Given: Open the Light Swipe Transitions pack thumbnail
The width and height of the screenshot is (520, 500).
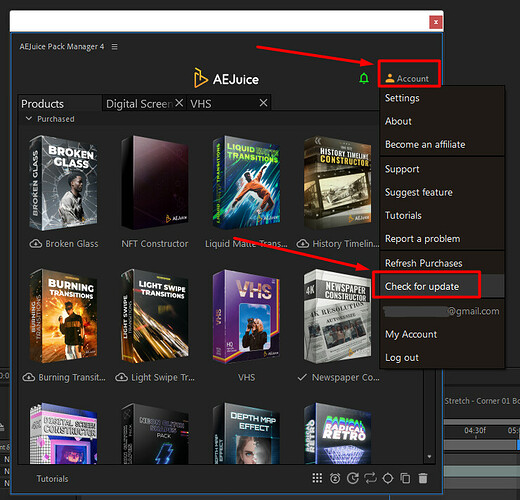Looking at the screenshot, I should (155, 316).
